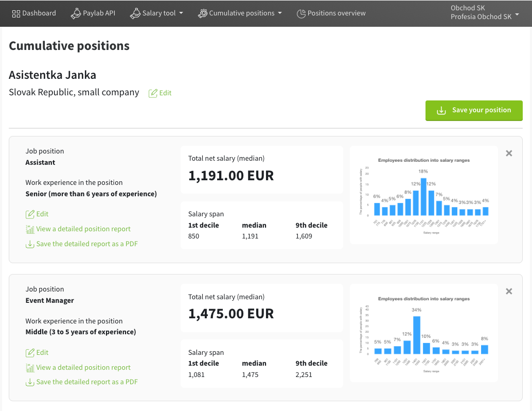Click Save your position button
Screen dimensions: 532x411
click(474, 110)
